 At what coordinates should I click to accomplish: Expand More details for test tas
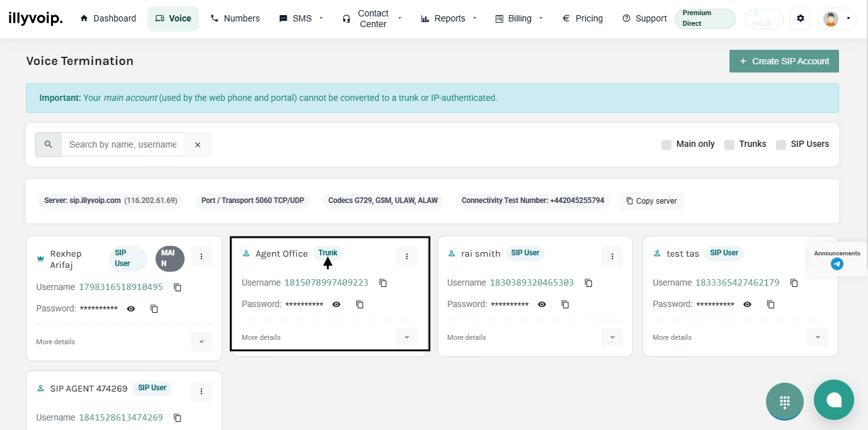point(818,337)
